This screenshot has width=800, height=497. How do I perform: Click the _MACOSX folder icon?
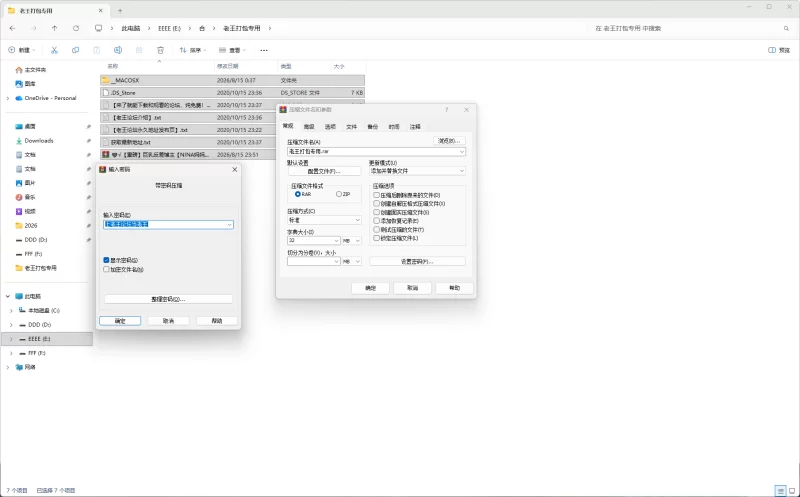(106, 80)
